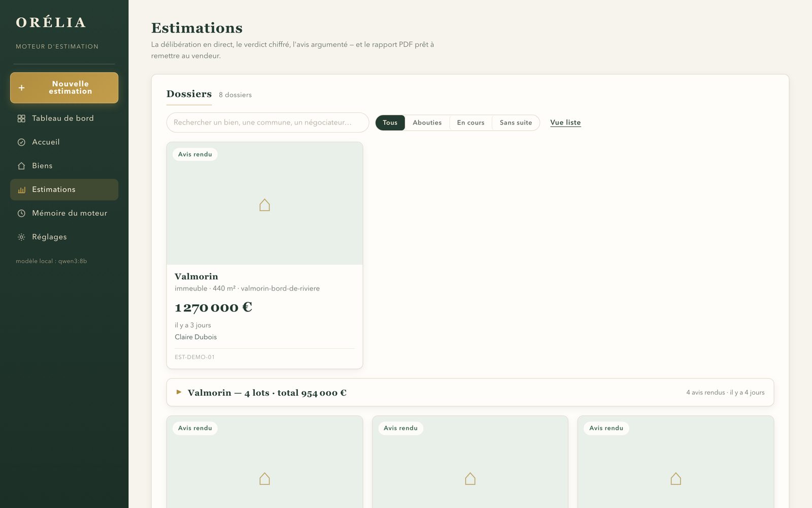Click the Dossiers heading tab
The image size is (812, 508).
(x=189, y=94)
